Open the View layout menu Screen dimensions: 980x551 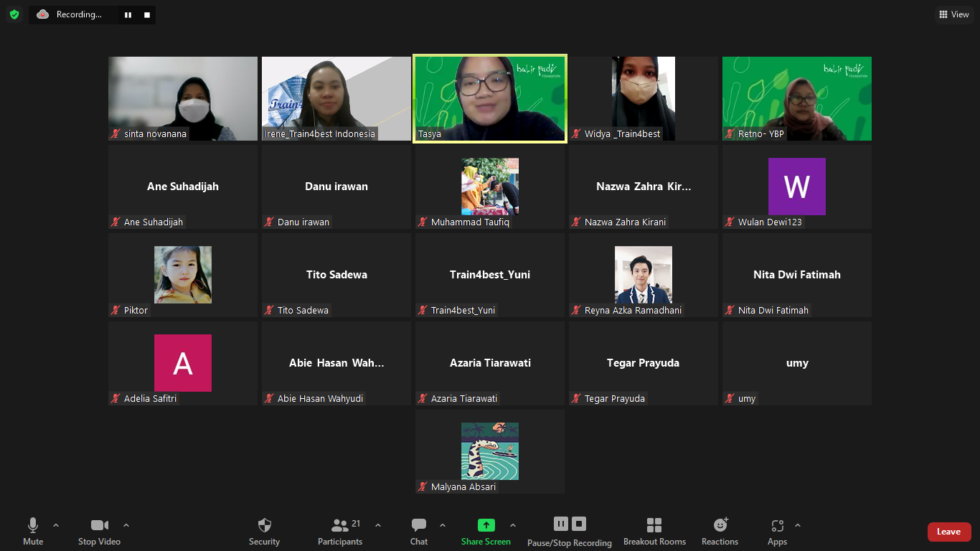pyautogui.click(x=954, y=14)
